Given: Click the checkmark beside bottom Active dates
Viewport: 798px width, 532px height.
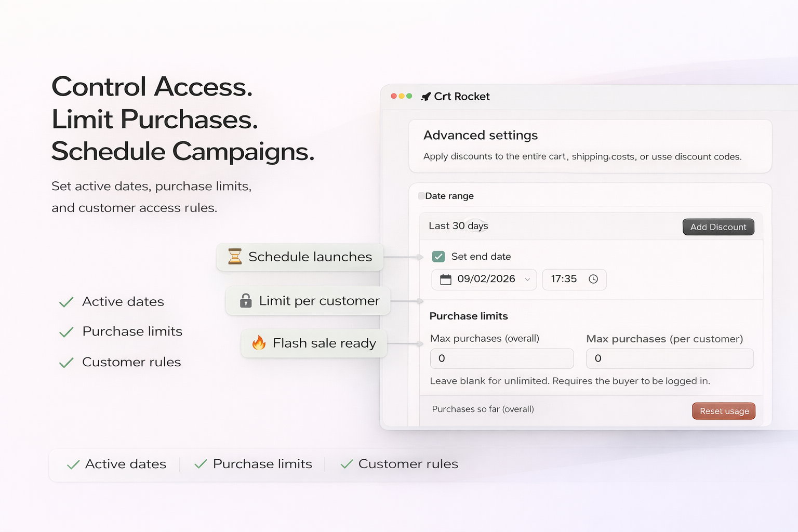Looking at the screenshot, I should tap(73, 464).
